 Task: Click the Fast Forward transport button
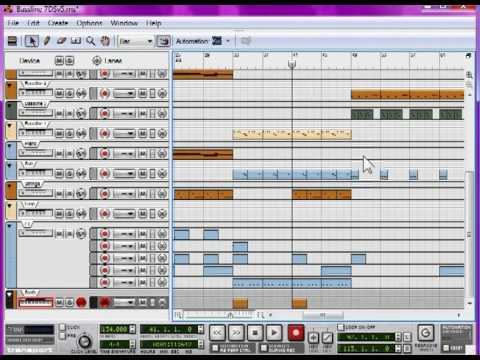tap(236, 333)
